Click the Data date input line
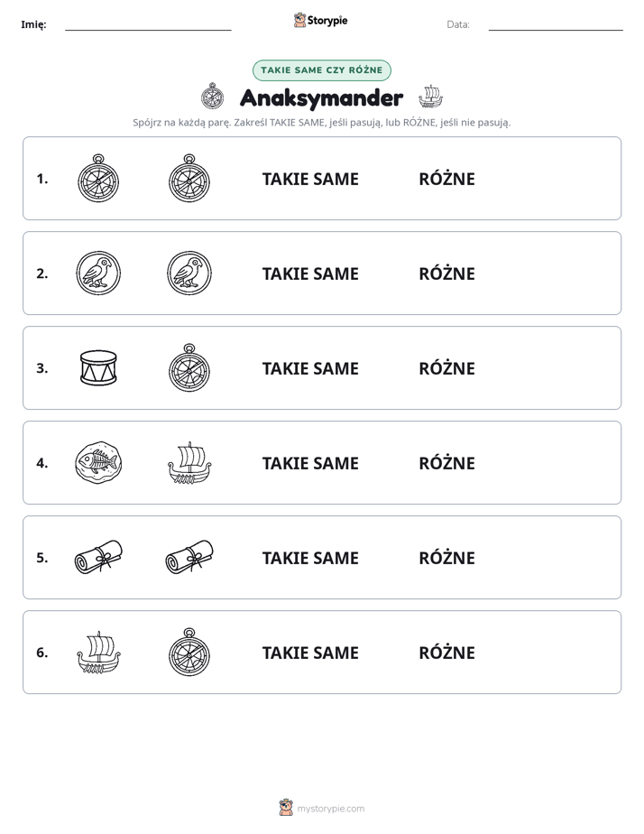This screenshot has width=644, height=834. [x=556, y=25]
